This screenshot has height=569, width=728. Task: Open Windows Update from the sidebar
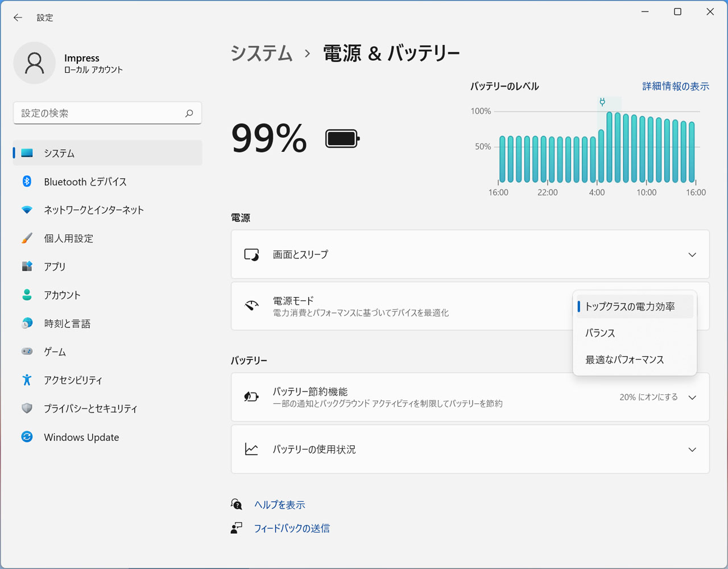81,437
